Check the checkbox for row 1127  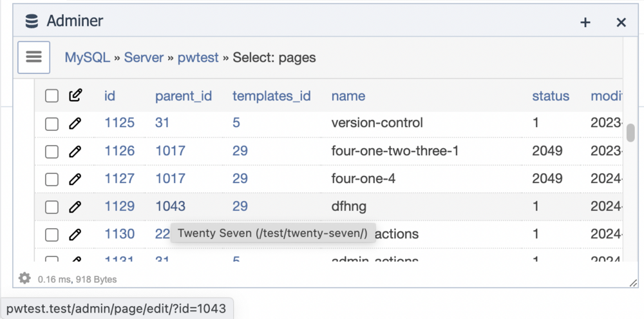pos(52,179)
